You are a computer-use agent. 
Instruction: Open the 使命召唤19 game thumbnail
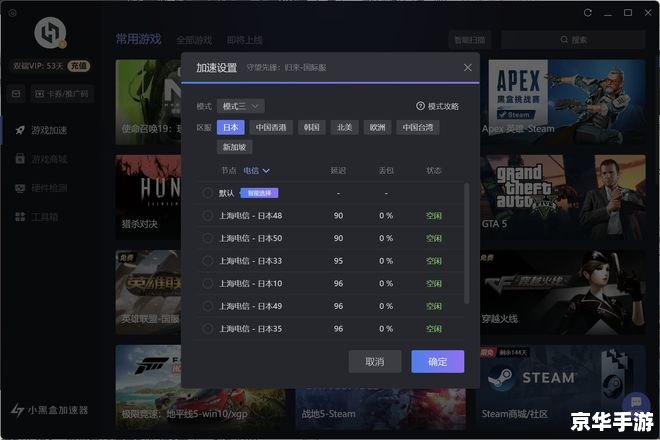click(x=149, y=101)
